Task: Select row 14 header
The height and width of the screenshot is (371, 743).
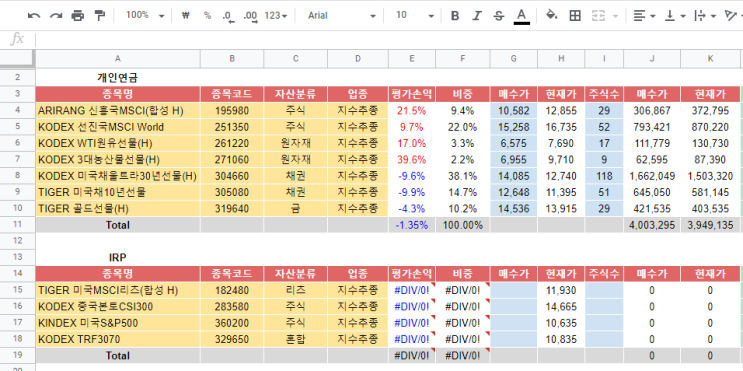Action: [17, 273]
